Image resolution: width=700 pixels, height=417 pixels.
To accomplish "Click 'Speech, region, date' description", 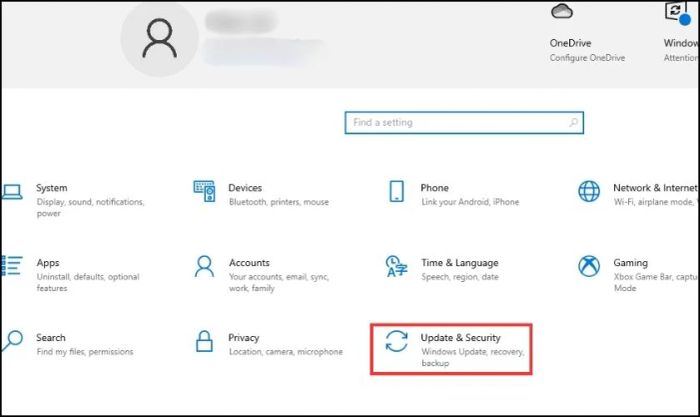I will coord(460,277).
